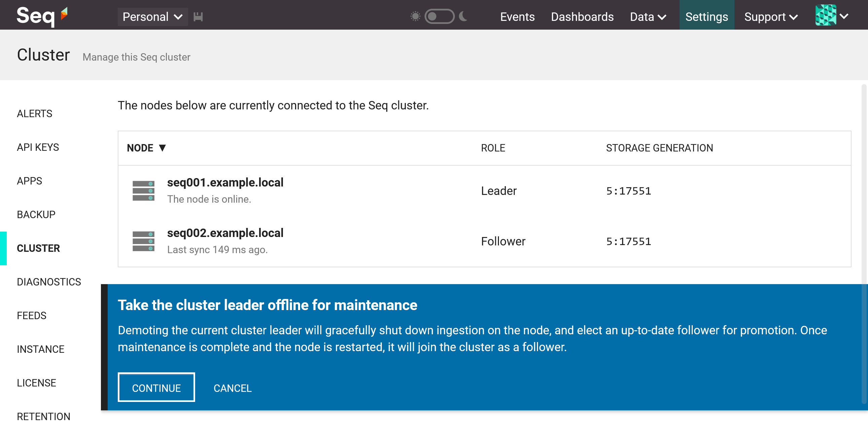The height and width of the screenshot is (440, 868).
Task: Click the seq002 server node icon
Action: click(x=143, y=241)
